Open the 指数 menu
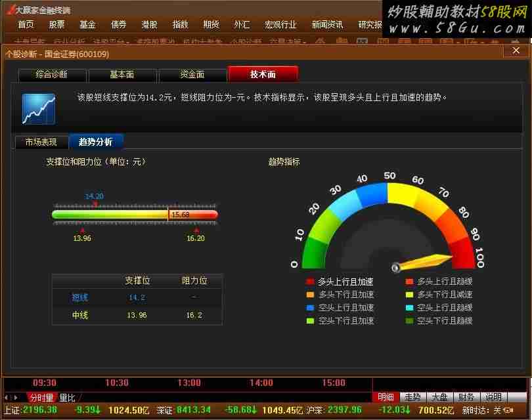Viewport: 532px width, 420px height. [x=180, y=24]
